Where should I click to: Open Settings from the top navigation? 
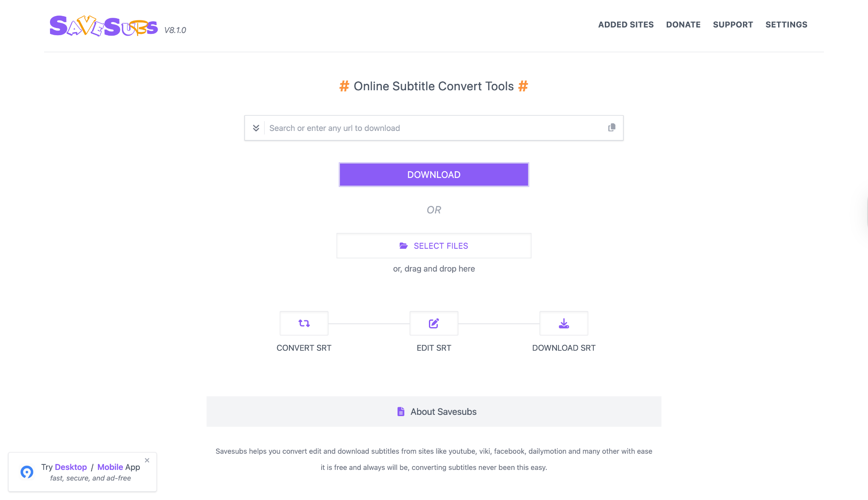(786, 25)
